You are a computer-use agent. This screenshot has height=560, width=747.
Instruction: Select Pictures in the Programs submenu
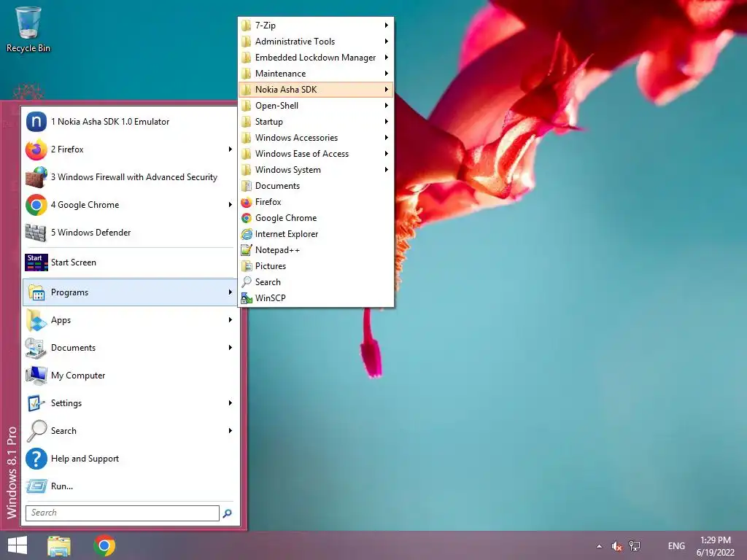point(316,266)
